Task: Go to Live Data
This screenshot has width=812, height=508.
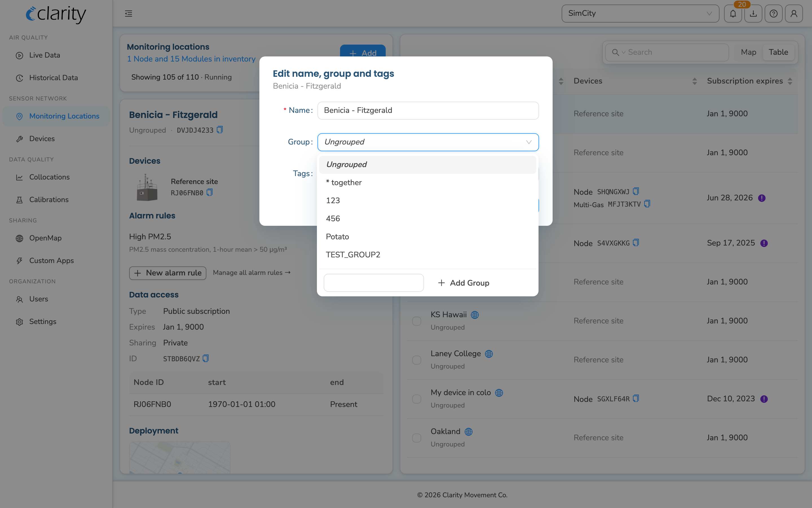Action: [x=56, y=55]
